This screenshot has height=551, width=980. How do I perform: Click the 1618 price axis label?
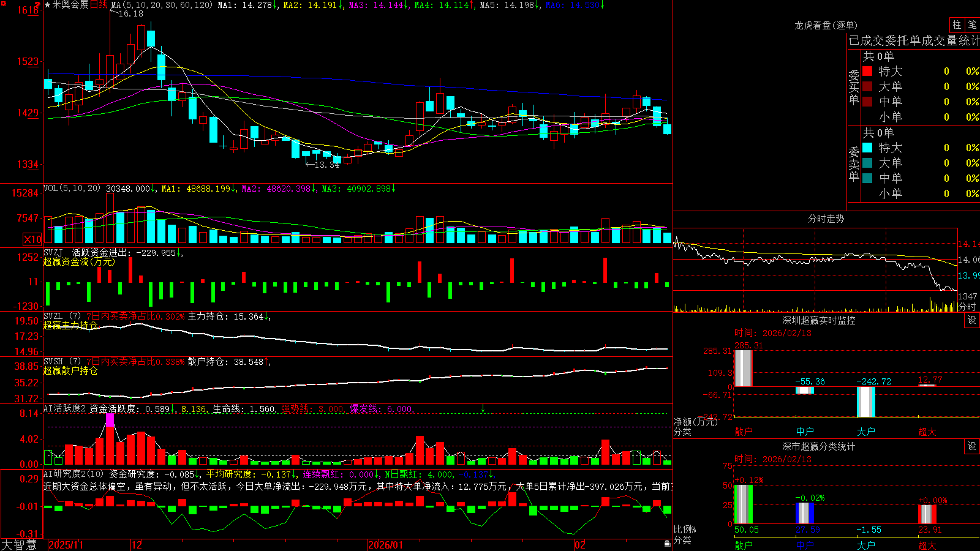coord(28,10)
